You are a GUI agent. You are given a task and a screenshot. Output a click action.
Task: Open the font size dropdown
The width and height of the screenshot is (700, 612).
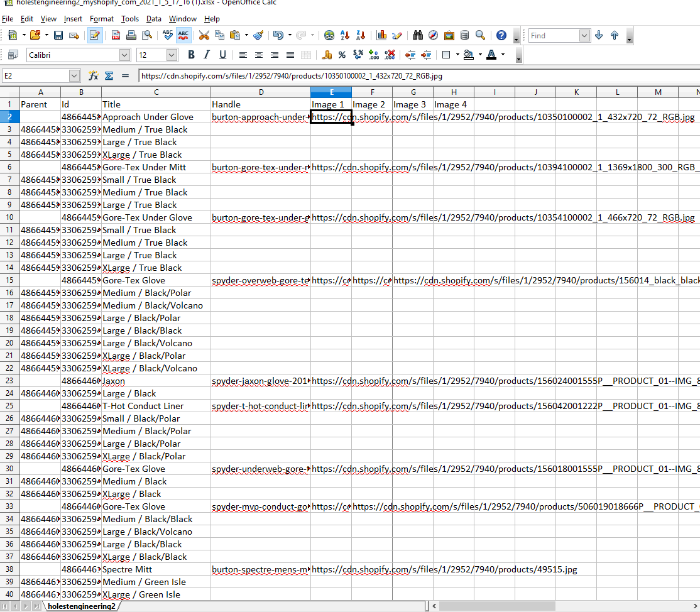tap(172, 55)
